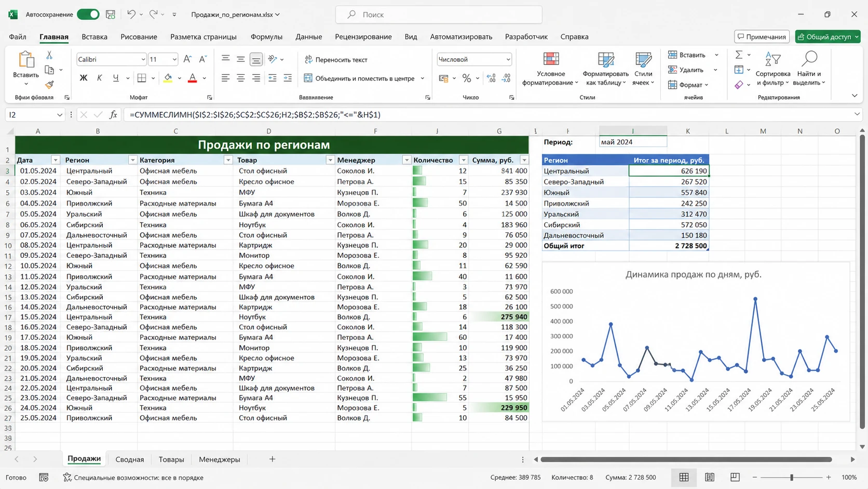Open the Регион column filter dropdown
Viewport: 868px width, 489px height.
132,160
